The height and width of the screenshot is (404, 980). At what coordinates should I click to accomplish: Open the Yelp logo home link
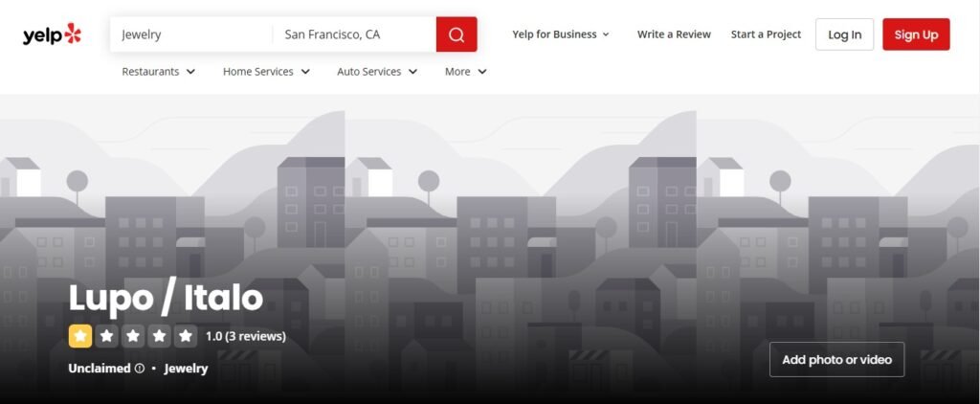point(52,34)
